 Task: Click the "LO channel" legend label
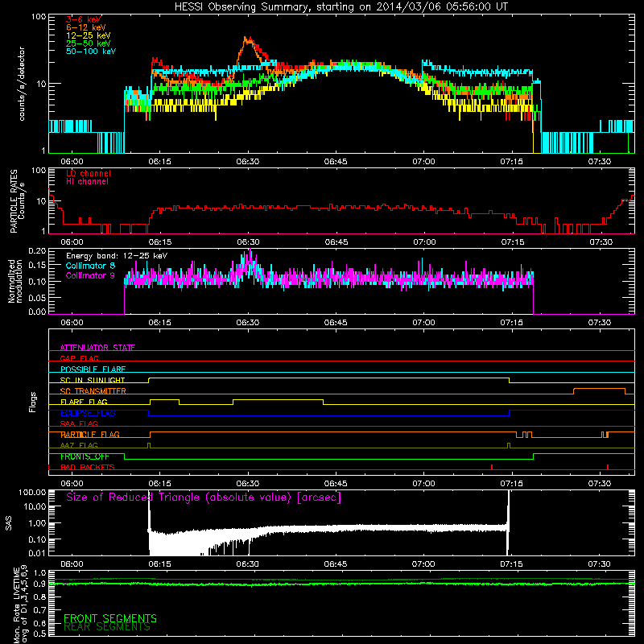89,173
